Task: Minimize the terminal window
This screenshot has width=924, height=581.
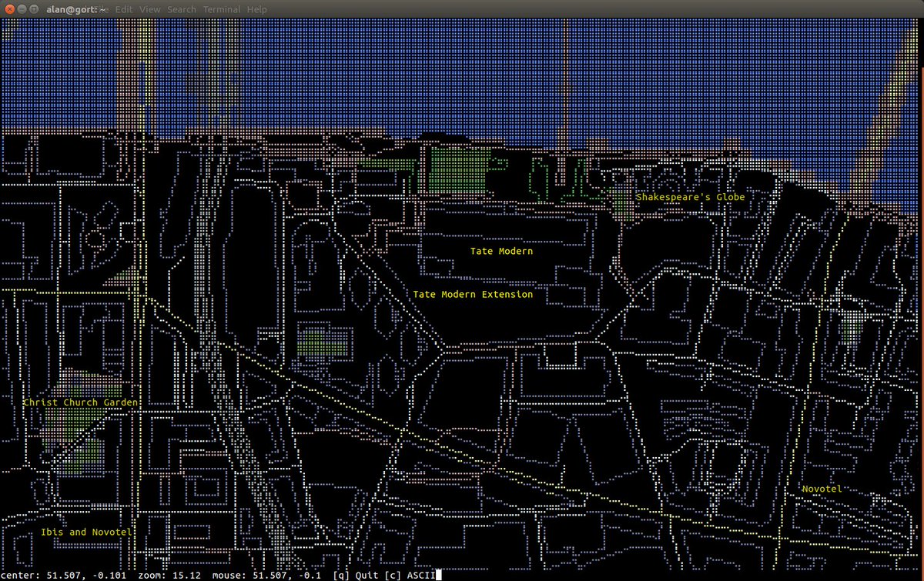Action: (22, 9)
